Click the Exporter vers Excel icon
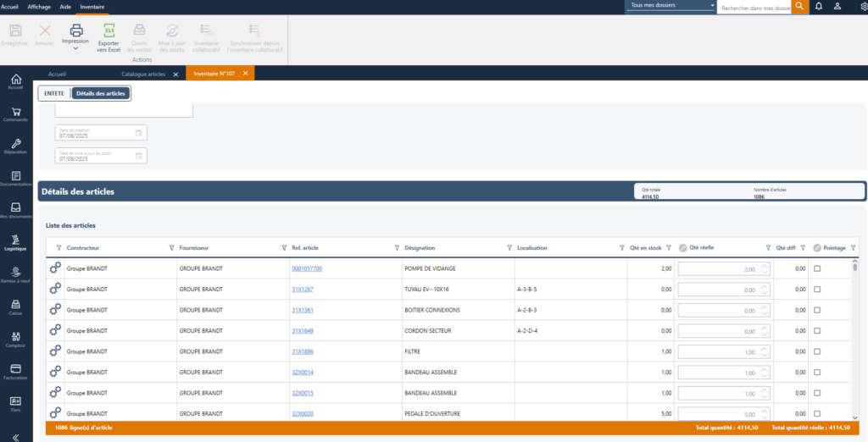 [x=108, y=31]
